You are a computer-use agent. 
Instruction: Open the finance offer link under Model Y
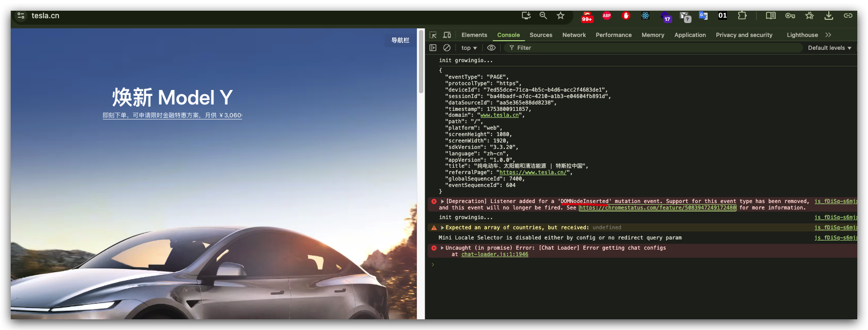[172, 115]
